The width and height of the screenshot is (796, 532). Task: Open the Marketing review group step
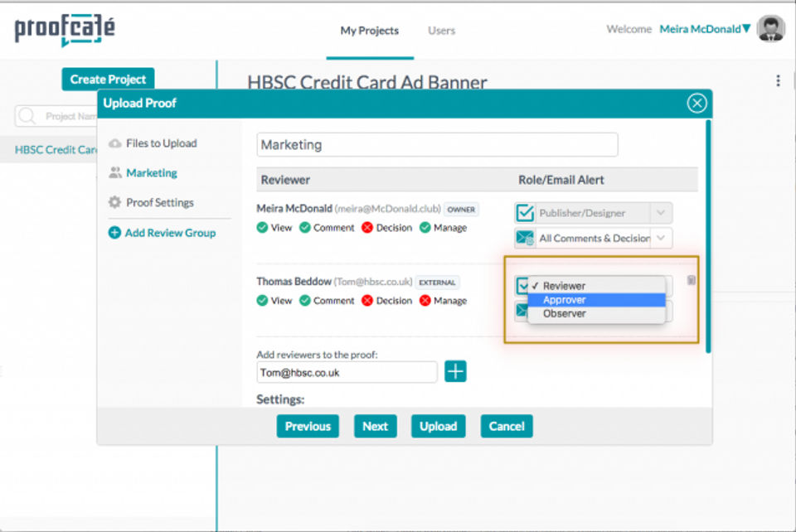152,173
